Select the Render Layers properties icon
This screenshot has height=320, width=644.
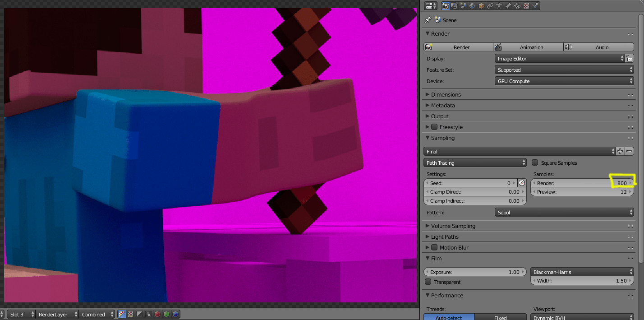454,5
